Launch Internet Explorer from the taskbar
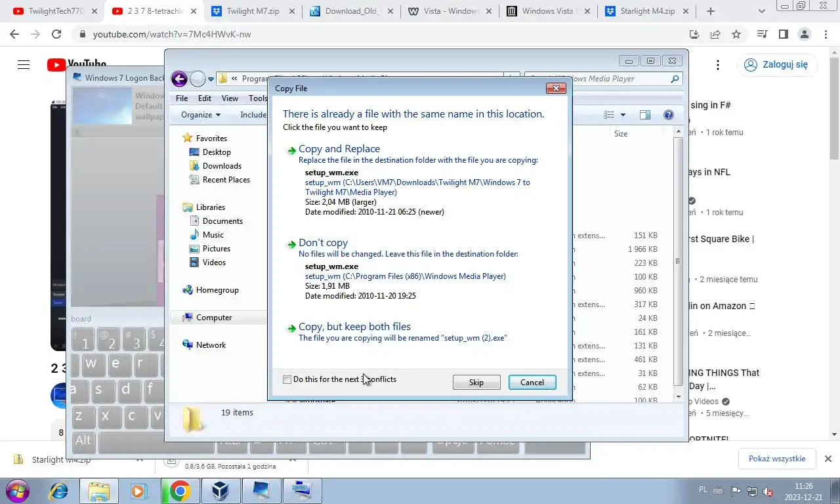 (x=59, y=491)
